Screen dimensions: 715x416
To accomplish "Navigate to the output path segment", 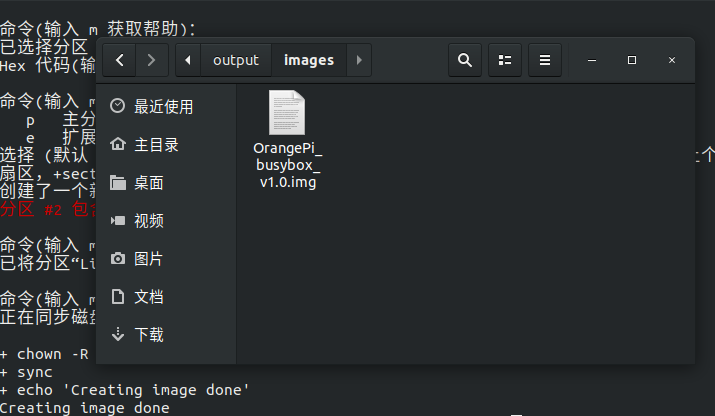I will pos(236,60).
